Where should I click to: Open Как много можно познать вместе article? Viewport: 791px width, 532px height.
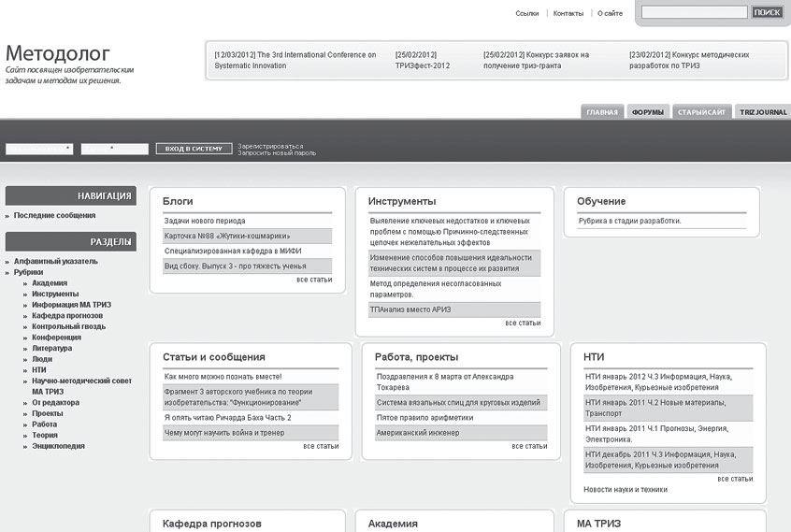[x=223, y=377]
